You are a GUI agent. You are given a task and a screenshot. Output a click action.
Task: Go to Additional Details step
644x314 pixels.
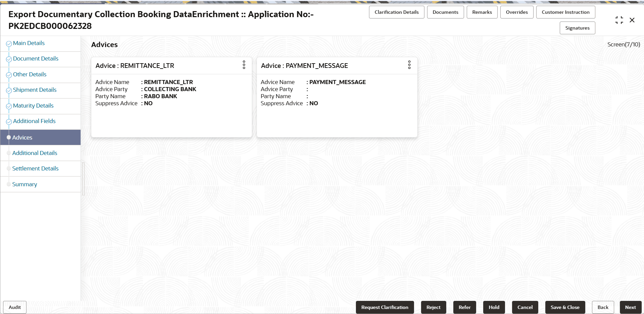tap(35, 153)
